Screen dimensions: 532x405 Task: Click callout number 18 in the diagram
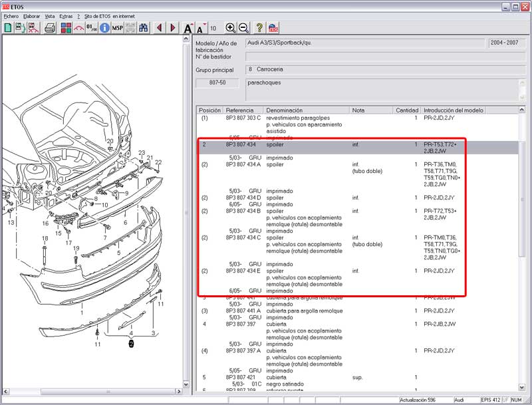(45, 239)
